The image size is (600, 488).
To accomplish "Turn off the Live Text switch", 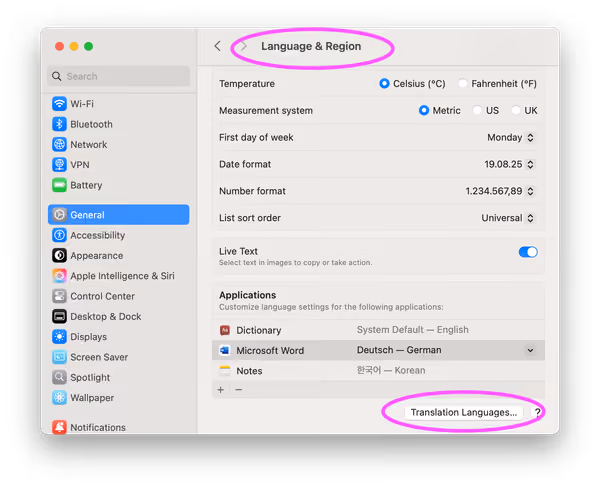I will pos(528,252).
